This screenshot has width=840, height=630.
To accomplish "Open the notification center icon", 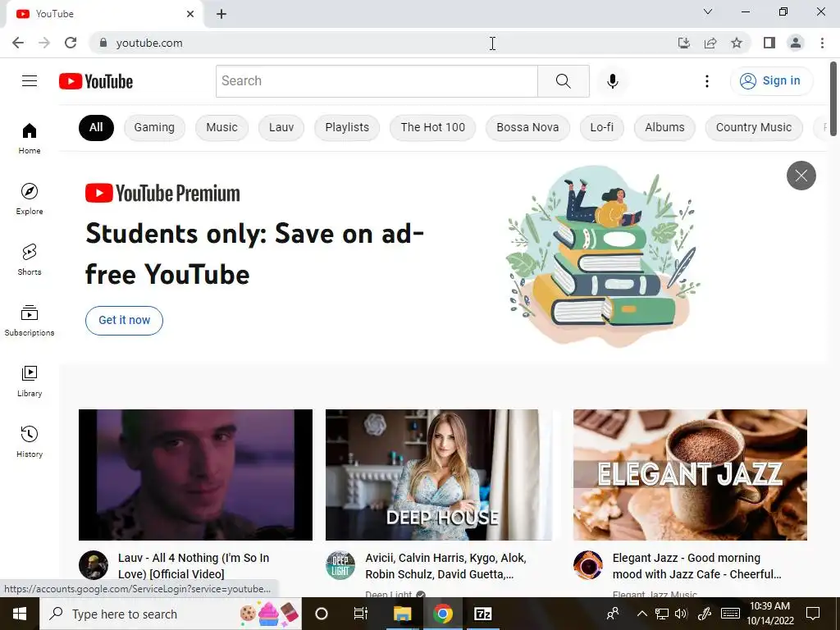I will pyautogui.click(x=813, y=614).
